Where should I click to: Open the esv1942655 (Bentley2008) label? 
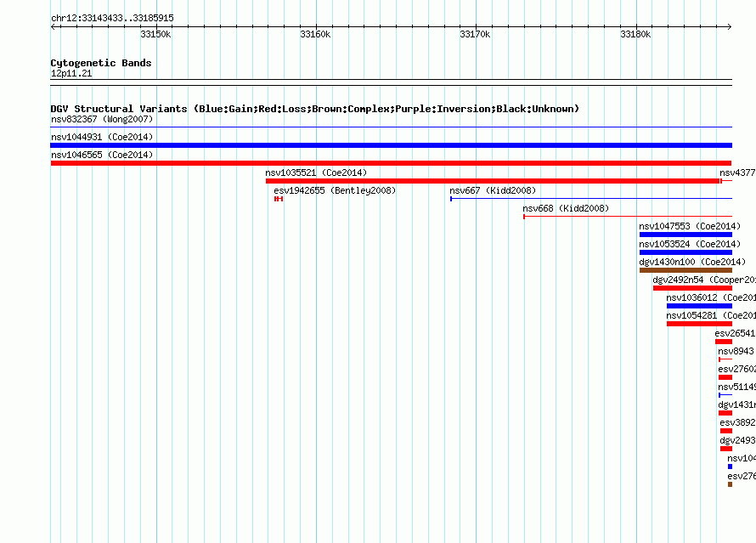[335, 190]
